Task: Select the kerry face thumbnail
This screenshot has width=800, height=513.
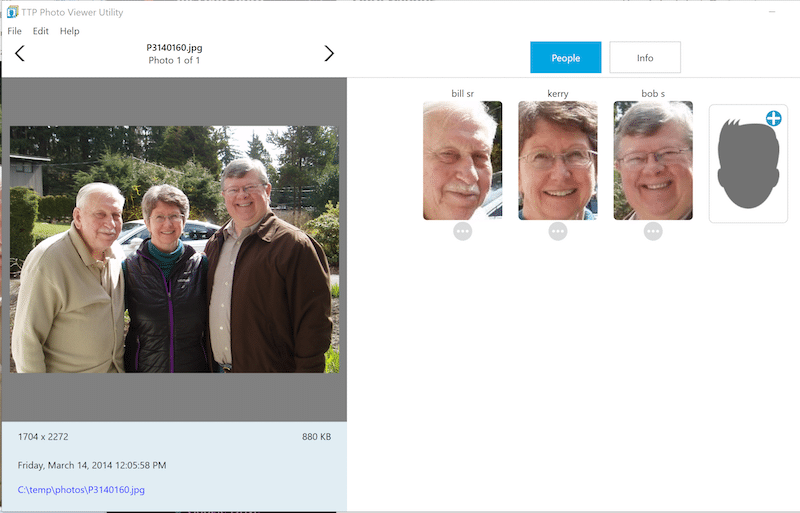Action: pyautogui.click(x=558, y=160)
